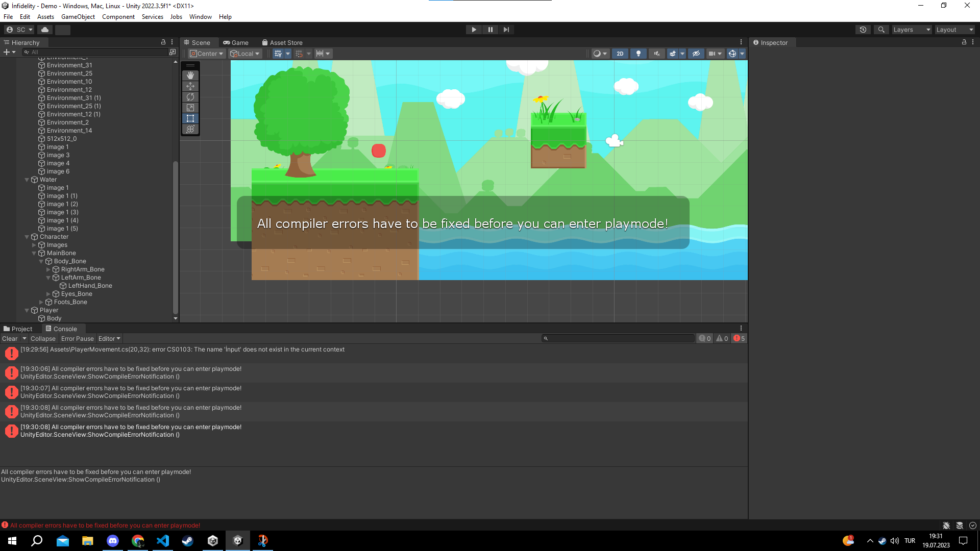Click the Console search field
Image resolution: width=980 pixels, height=551 pixels.
(x=619, y=339)
